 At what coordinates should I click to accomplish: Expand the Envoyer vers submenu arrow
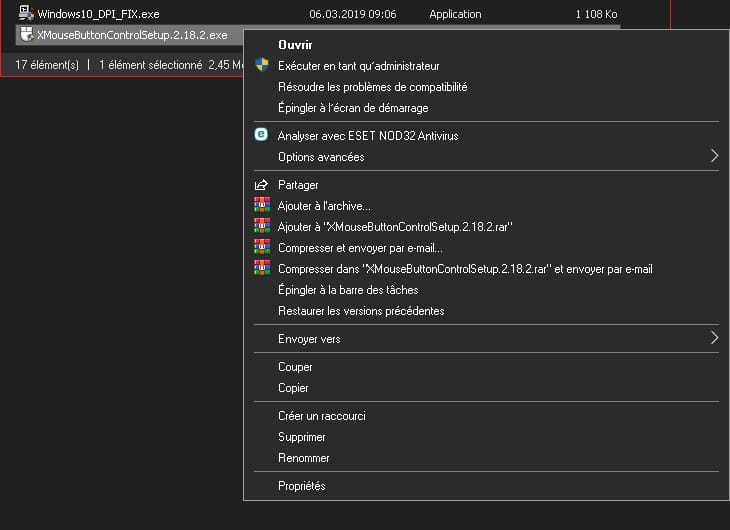pyautogui.click(x=714, y=338)
